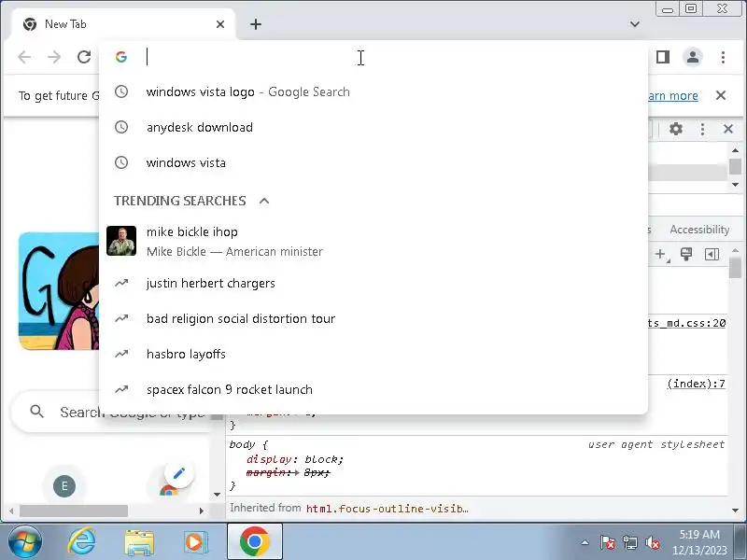Screen dimensions: 747x560
Task: Choose the 'mike bickle ihop' trending suggestion
Action: (373, 241)
